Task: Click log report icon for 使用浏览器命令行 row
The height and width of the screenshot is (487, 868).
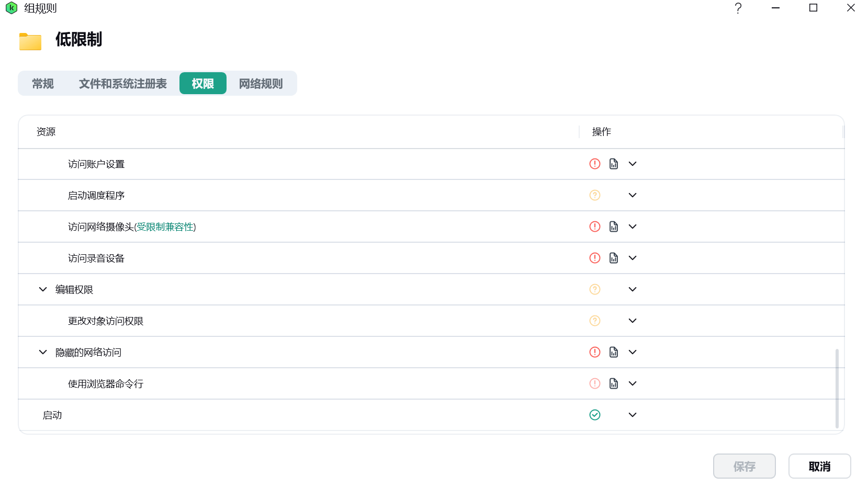Action: (x=614, y=383)
